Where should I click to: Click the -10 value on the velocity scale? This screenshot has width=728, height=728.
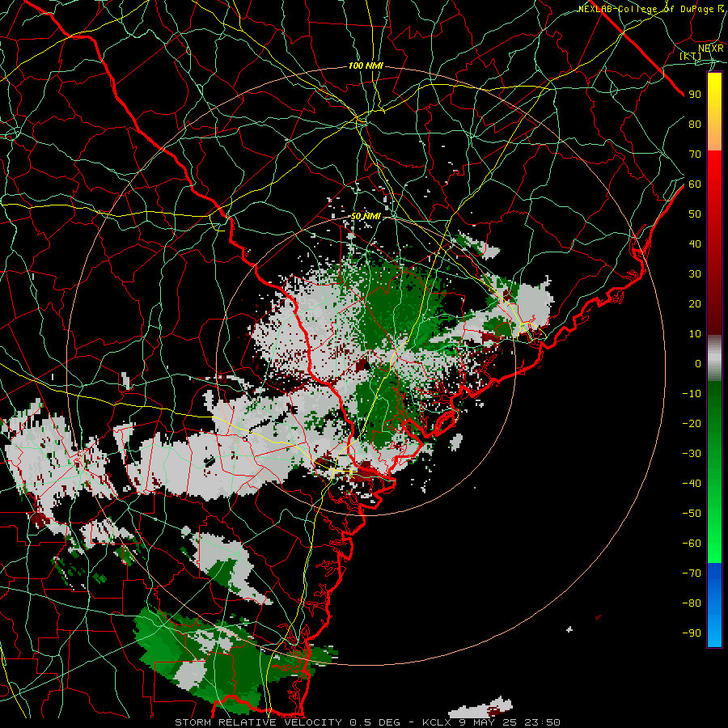pyautogui.click(x=692, y=394)
